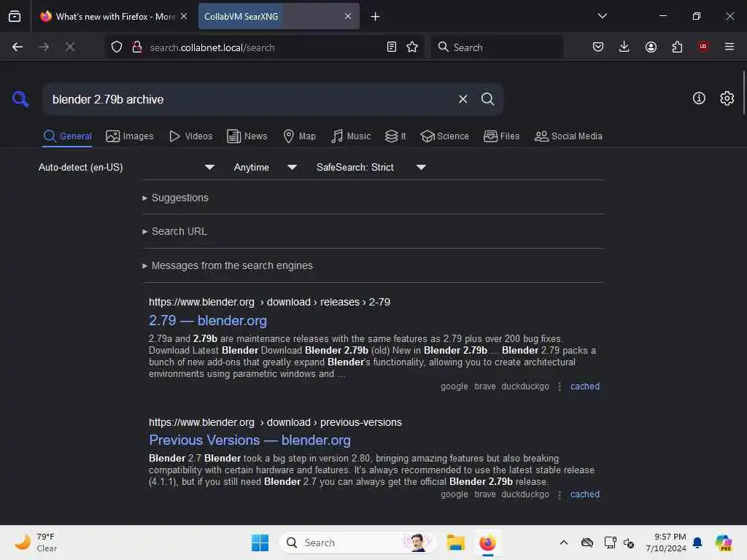Open Firefox downloads panel
Image resolution: width=747 pixels, height=560 pixels.
tap(624, 47)
